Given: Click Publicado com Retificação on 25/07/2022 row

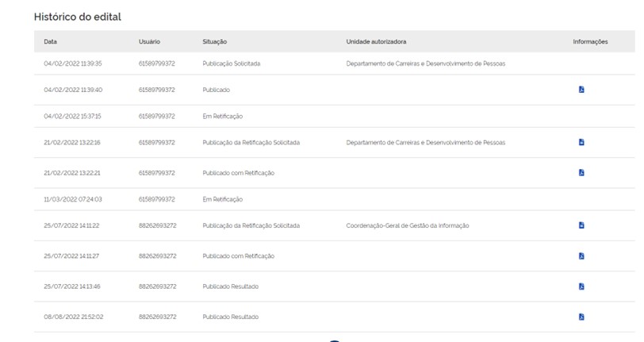Looking at the screenshot, I should click(238, 256).
